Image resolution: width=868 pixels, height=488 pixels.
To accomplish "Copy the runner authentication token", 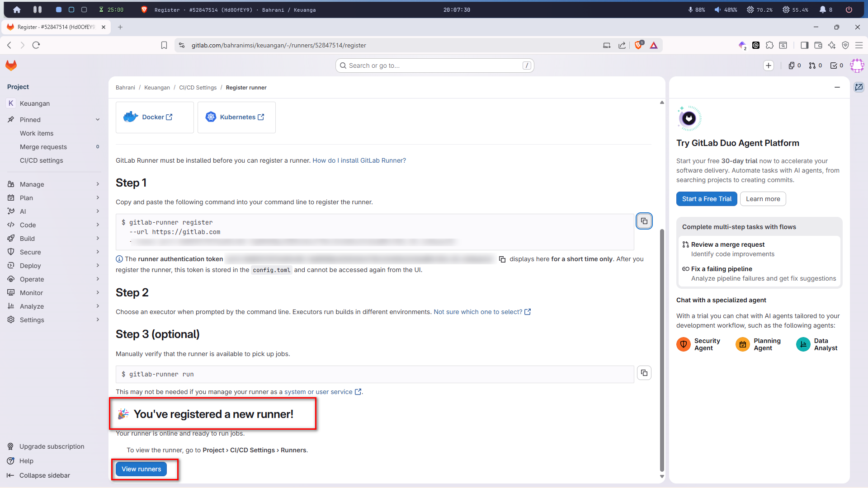I will click(502, 259).
